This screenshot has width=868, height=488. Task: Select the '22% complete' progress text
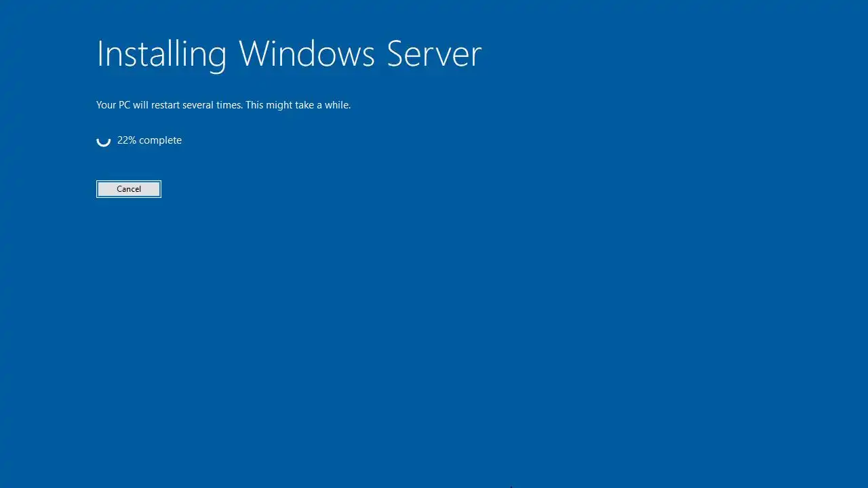pos(149,140)
